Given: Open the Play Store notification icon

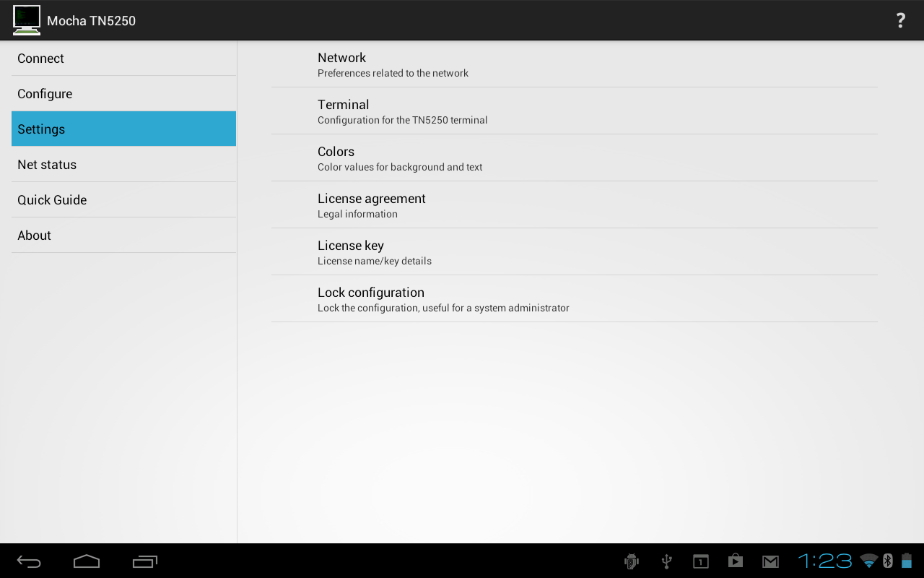Looking at the screenshot, I should point(736,561).
